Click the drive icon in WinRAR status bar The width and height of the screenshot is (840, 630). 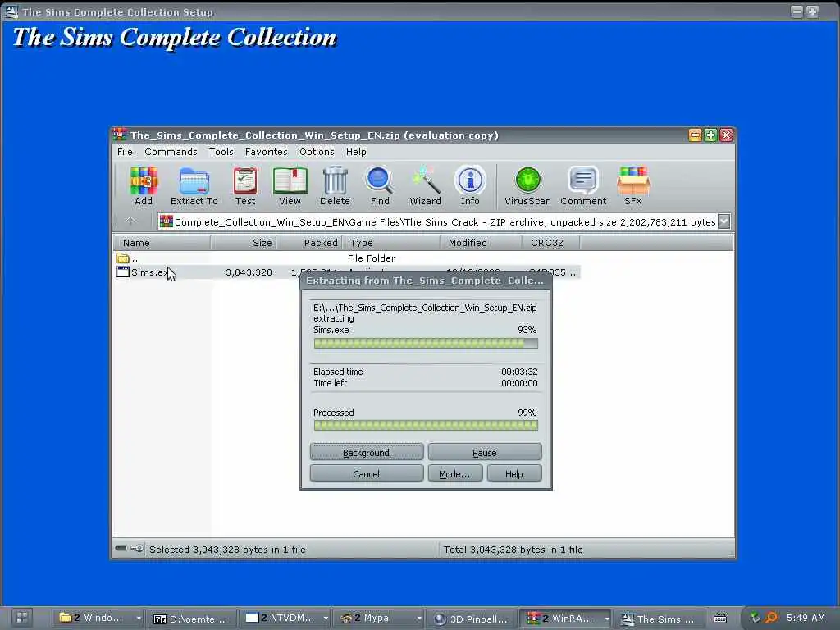pos(121,549)
